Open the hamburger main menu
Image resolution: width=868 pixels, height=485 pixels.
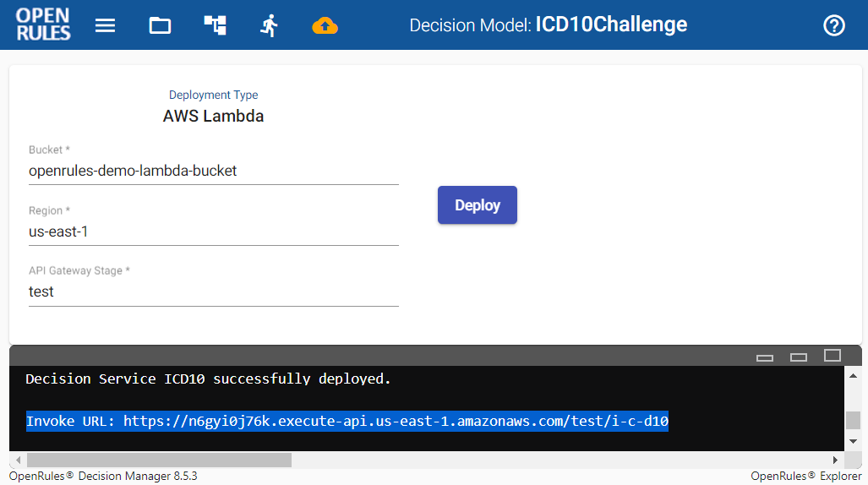click(105, 25)
